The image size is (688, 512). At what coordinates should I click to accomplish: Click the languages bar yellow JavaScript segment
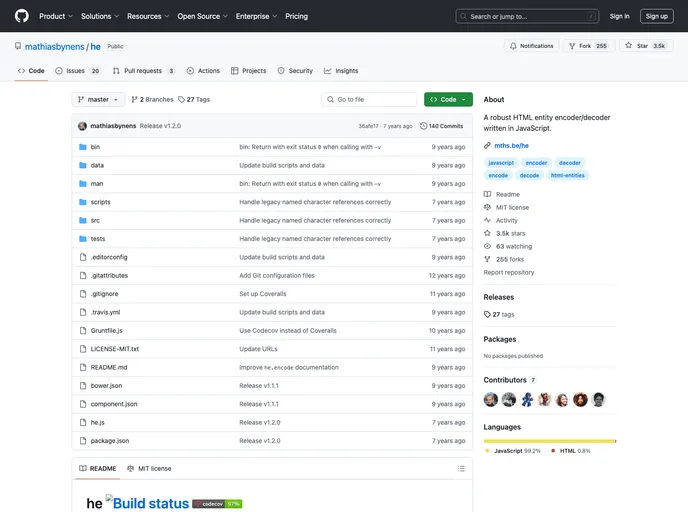coord(549,441)
